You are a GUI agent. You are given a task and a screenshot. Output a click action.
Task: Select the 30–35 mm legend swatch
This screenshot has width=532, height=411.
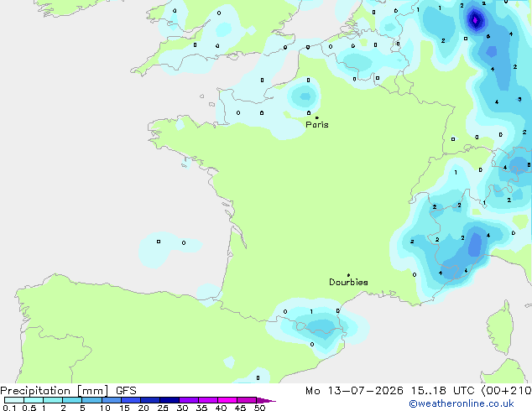189,400
